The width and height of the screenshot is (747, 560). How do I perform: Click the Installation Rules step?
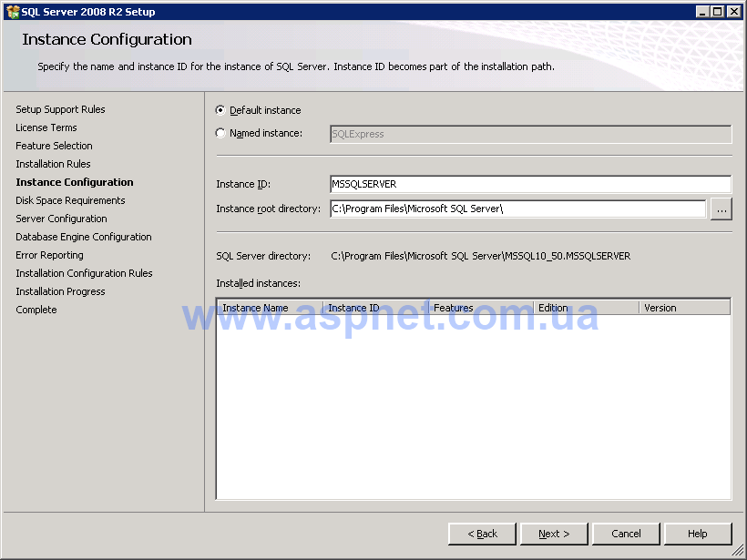[x=53, y=164]
